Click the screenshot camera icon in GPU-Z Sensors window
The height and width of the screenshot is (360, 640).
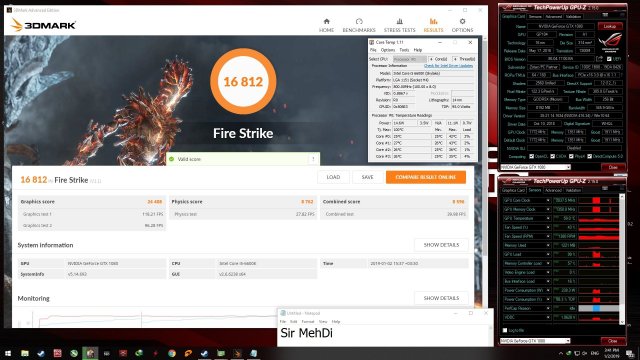606,188
